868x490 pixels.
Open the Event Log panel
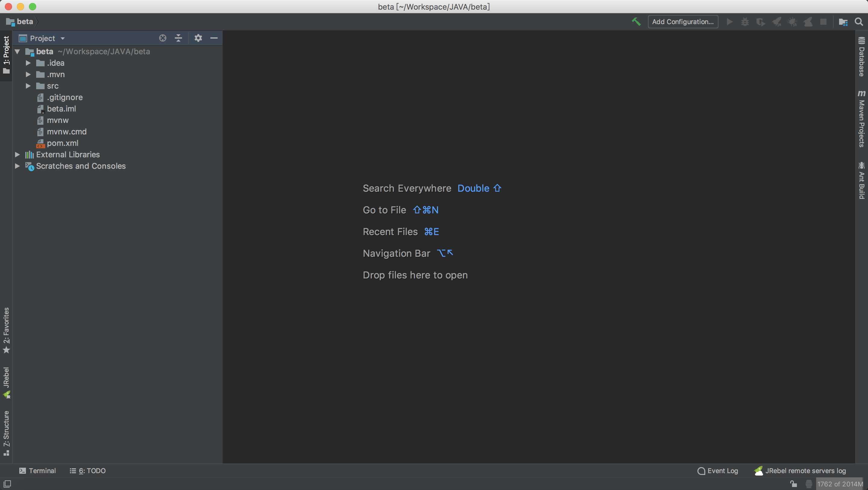pos(717,471)
